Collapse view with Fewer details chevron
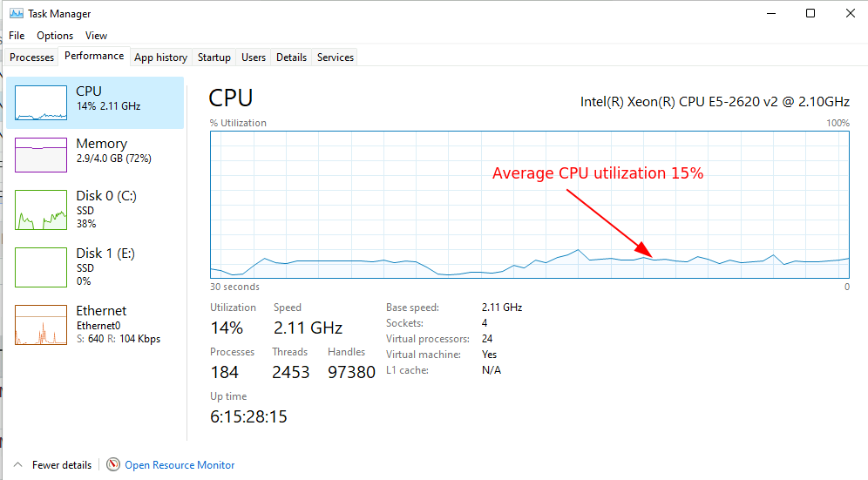This screenshot has width=868, height=480. (x=18, y=465)
